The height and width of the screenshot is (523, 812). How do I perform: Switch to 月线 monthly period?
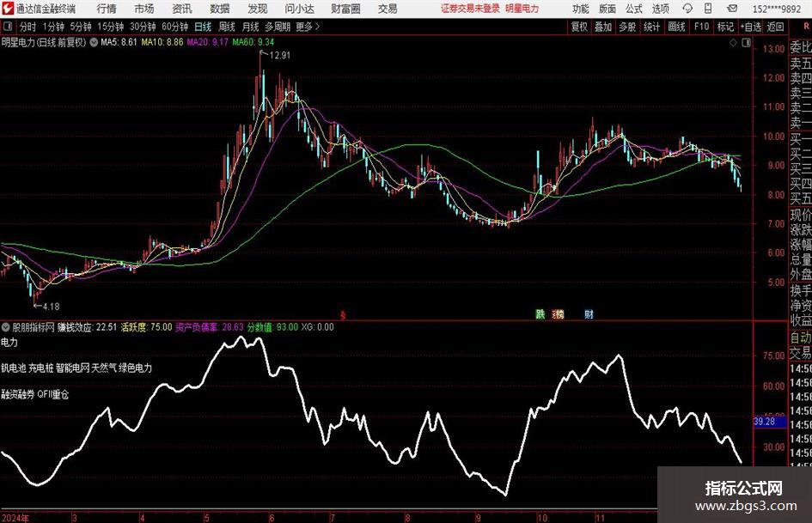(250, 27)
